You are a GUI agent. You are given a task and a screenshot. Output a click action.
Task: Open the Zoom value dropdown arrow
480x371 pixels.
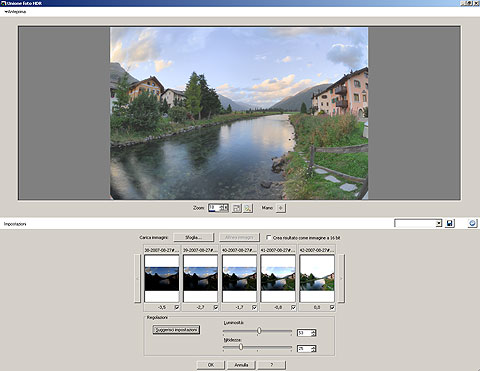226,208
